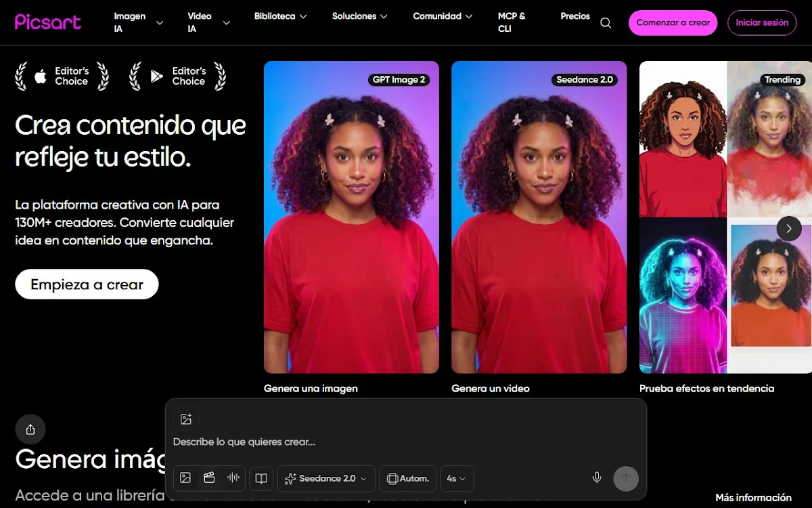Open the Seedance 2.0 video preview card

coord(539,217)
